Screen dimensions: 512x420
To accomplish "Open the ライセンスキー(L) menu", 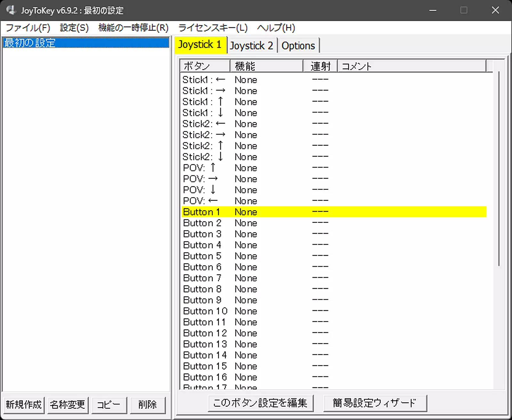I will [213, 28].
